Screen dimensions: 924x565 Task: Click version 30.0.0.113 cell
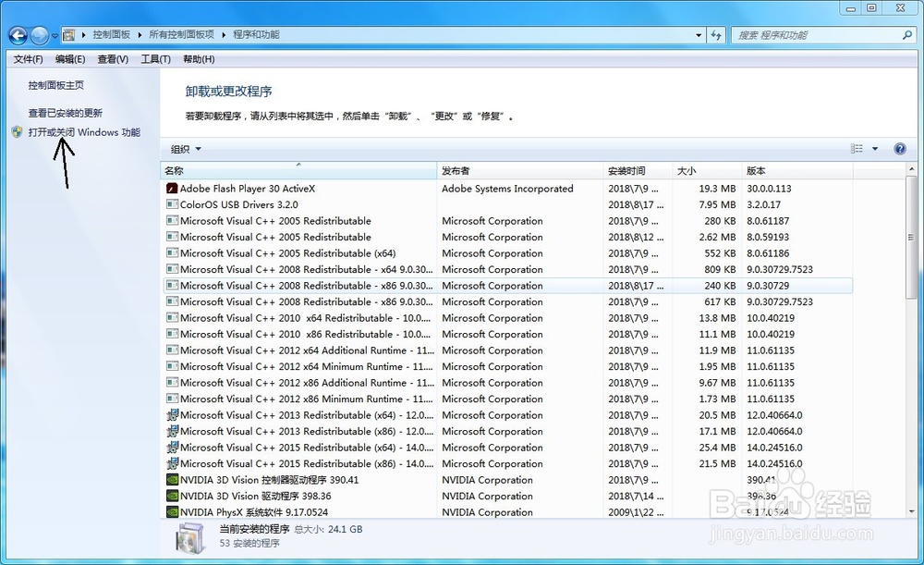(x=769, y=189)
